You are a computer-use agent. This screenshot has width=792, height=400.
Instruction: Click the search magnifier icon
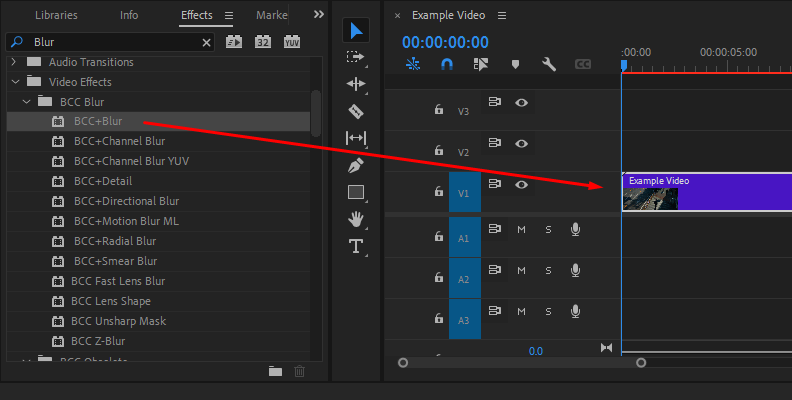pos(17,42)
